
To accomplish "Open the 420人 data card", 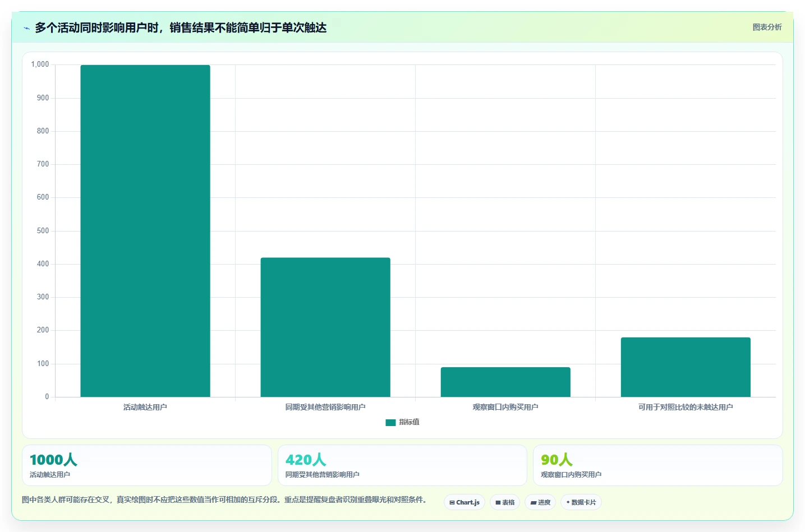I will tap(402, 465).
